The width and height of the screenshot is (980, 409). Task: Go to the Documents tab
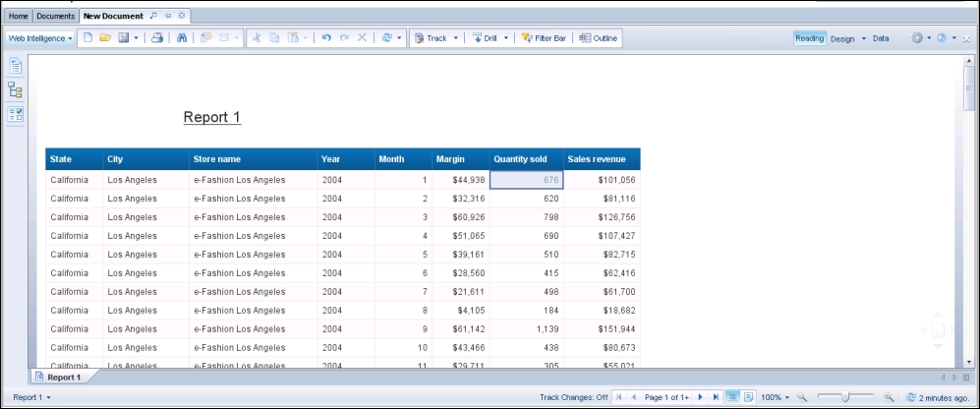tap(56, 17)
